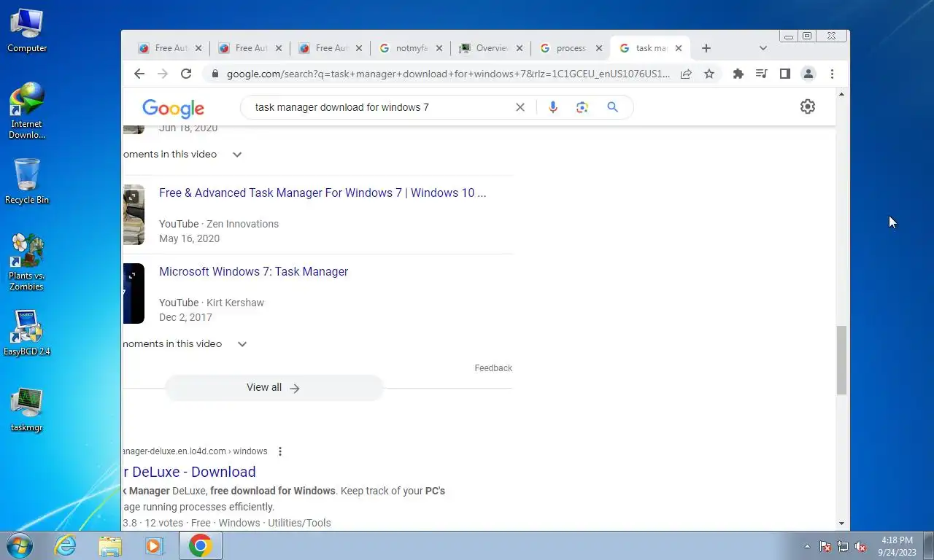The height and width of the screenshot is (560, 934).
Task: Clear the search box with X
Action: click(520, 107)
